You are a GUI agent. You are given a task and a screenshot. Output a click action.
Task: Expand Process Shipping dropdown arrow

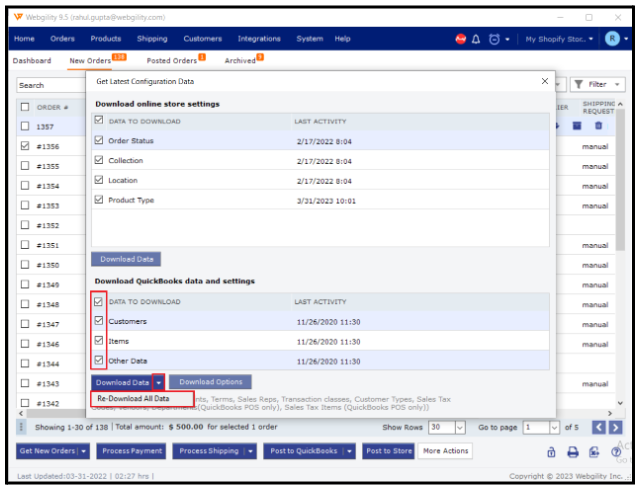[250, 451]
